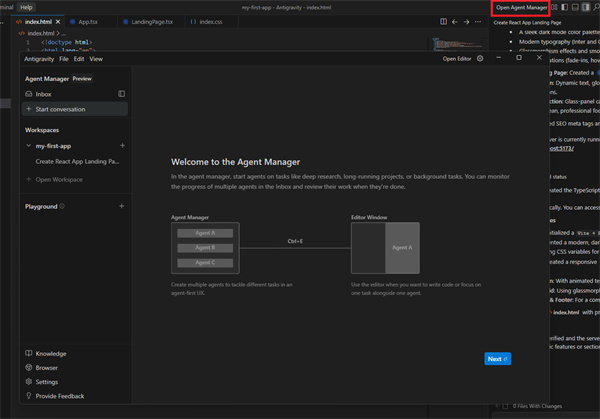The width and height of the screenshot is (600, 419).
Task: Open Create React App Landing Page conversation
Action: (x=77, y=161)
